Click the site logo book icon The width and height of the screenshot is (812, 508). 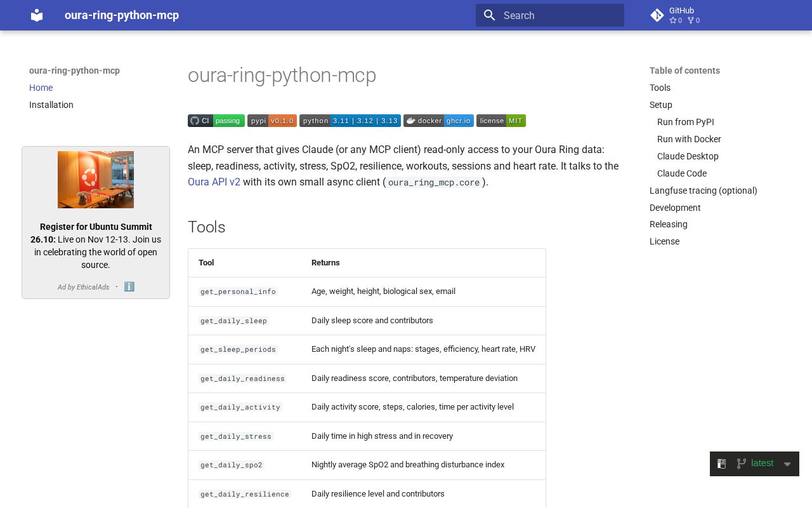pos(37,15)
